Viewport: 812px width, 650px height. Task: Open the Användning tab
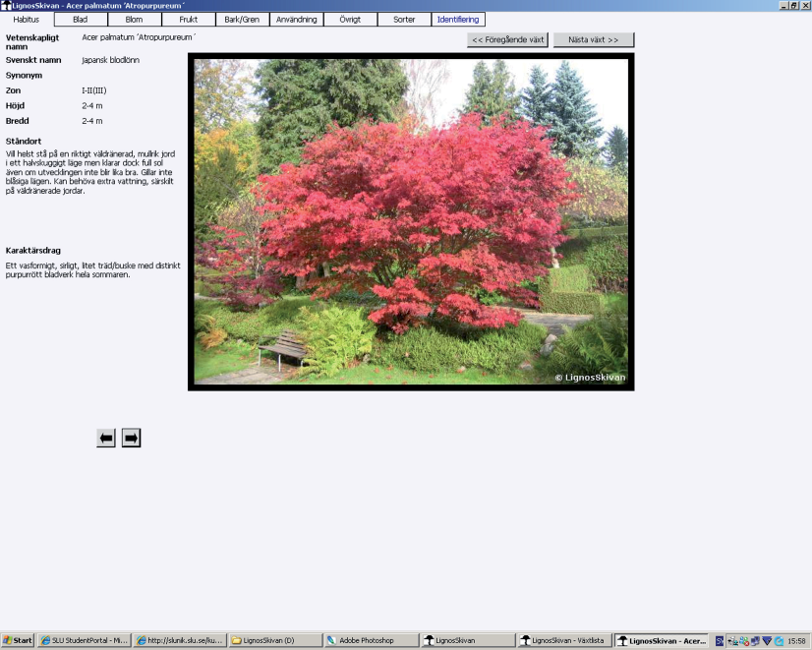click(x=296, y=20)
